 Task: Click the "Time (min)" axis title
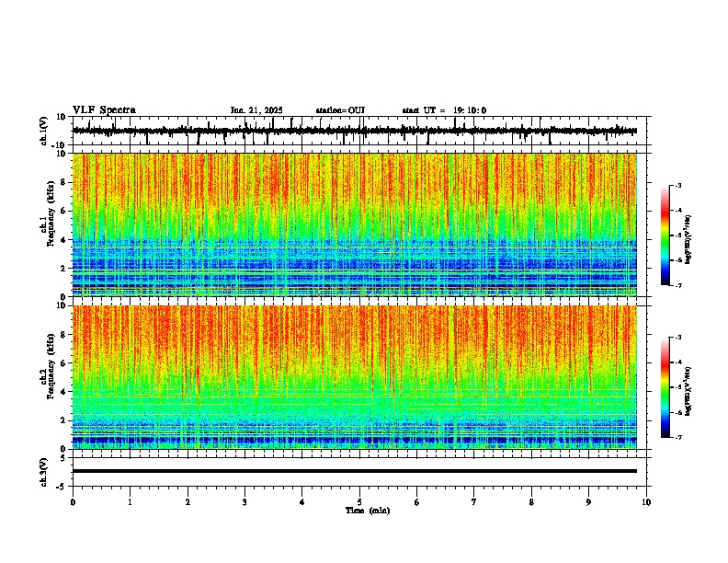click(x=368, y=511)
